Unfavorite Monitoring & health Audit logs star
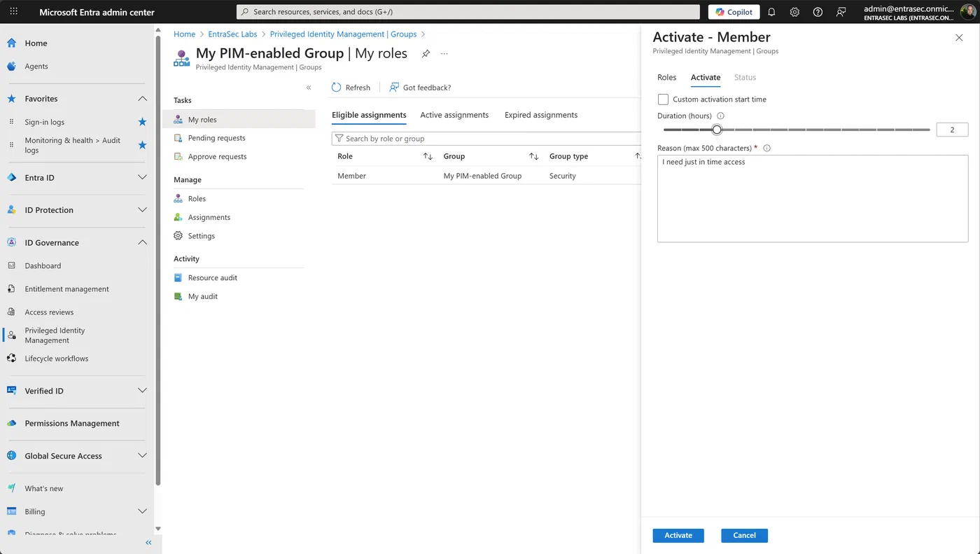 coord(142,145)
